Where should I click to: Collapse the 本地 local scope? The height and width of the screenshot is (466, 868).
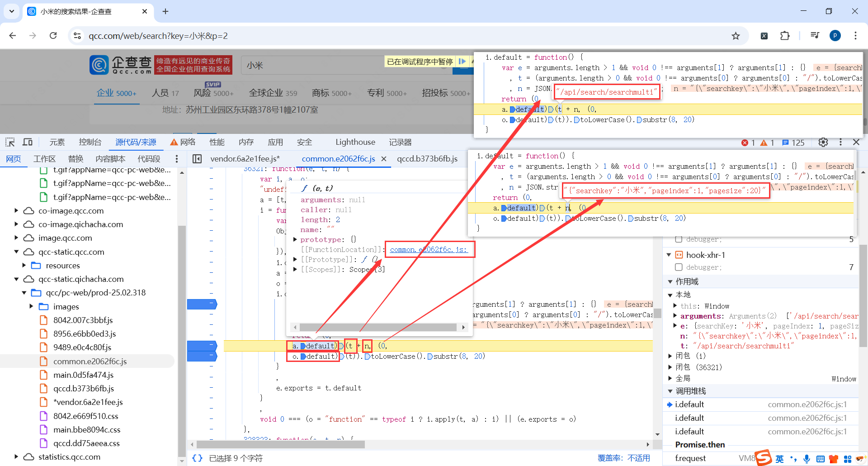tap(670, 295)
